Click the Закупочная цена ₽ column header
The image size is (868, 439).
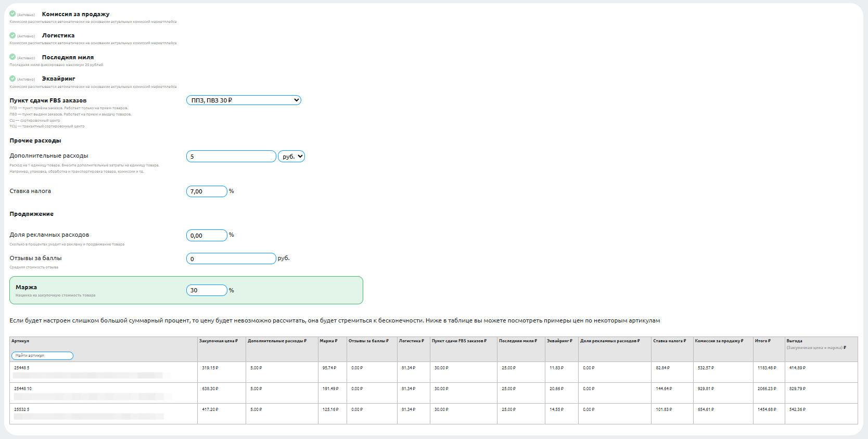[x=218, y=341]
